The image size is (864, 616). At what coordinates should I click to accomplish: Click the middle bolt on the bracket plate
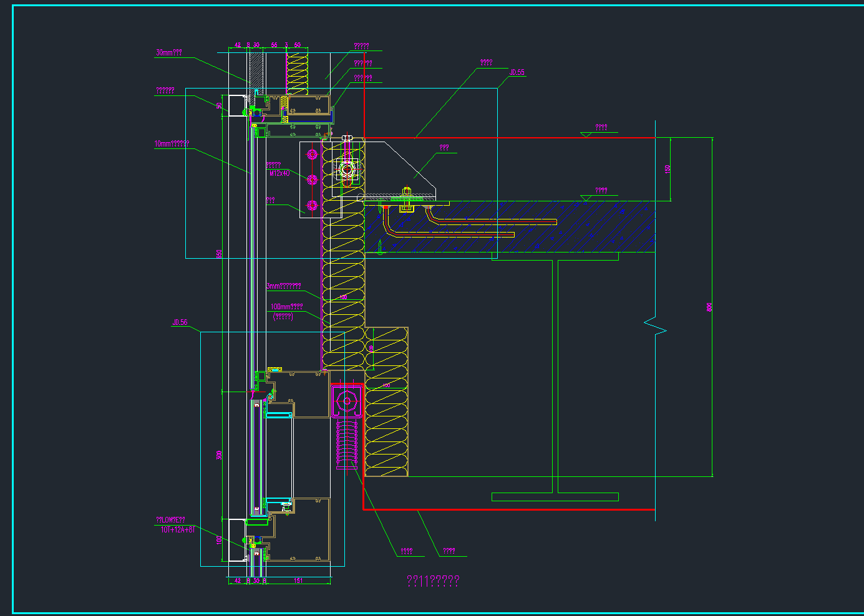tap(313, 180)
